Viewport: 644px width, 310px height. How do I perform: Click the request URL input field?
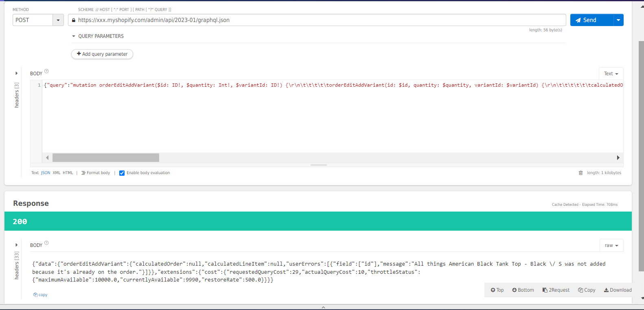pos(317,20)
